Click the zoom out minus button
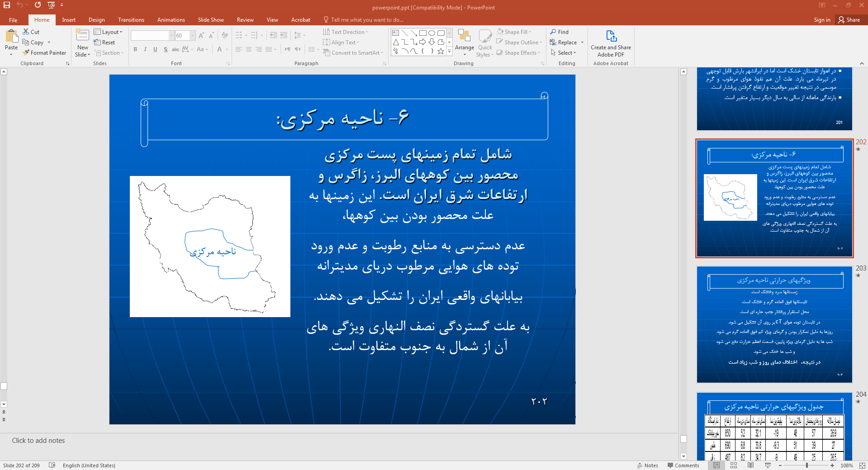The height and width of the screenshot is (470, 868). click(x=780, y=465)
